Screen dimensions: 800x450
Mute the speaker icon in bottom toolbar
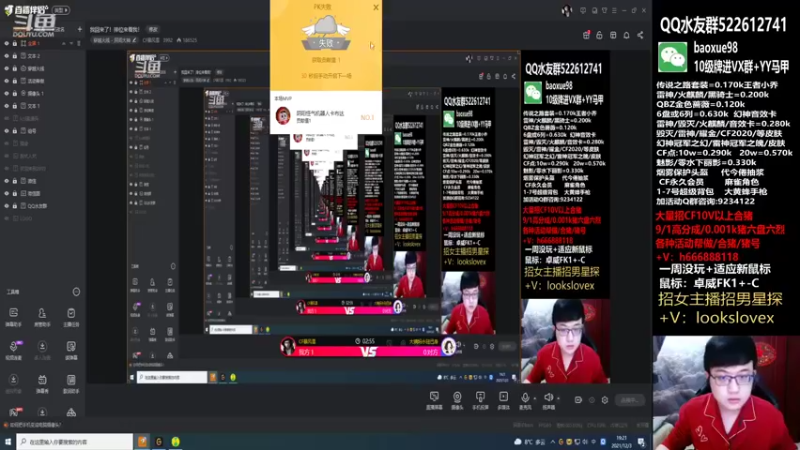click(548, 398)
